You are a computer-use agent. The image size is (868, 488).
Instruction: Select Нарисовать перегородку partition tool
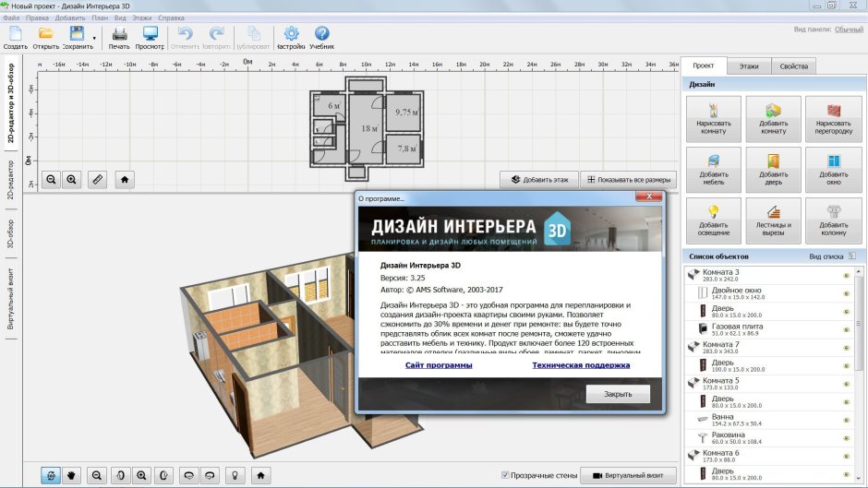[834, 120]
